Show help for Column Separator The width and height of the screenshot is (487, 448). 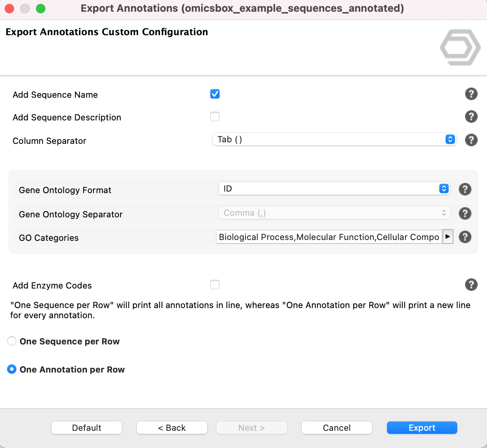[x=471, y=140]
